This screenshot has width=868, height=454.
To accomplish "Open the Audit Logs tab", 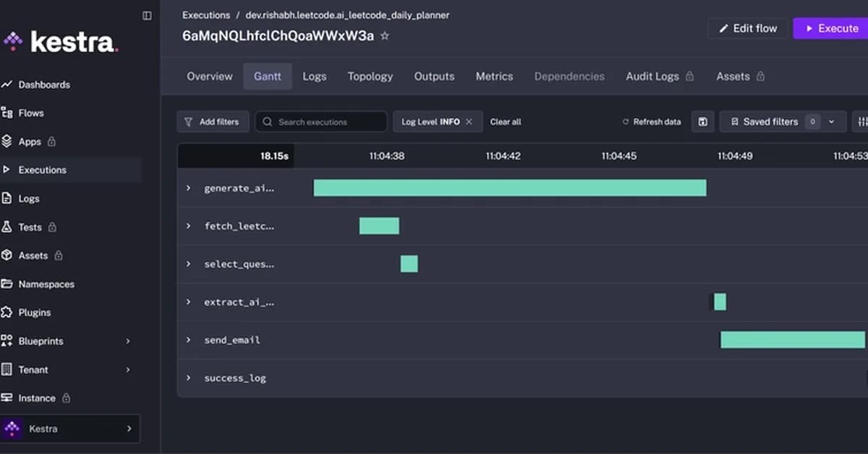I will (x=660, y=76).
